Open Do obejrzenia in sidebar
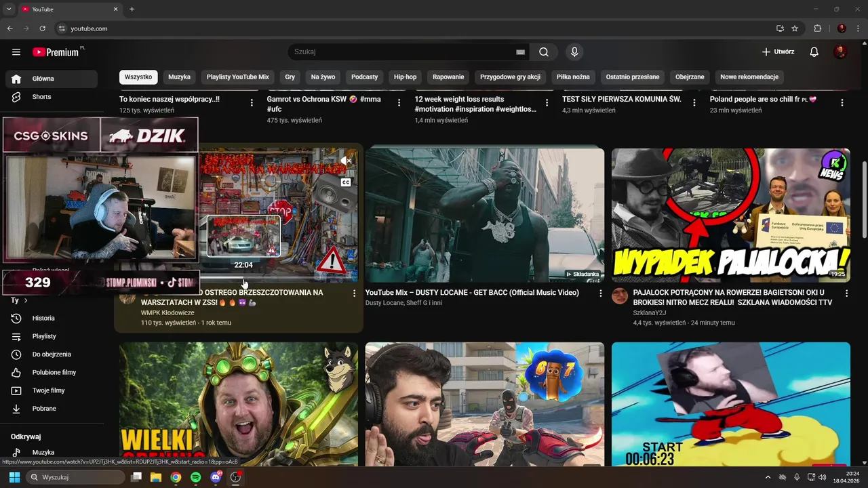This screenshot has height=488, width=868. click(52, 354)
